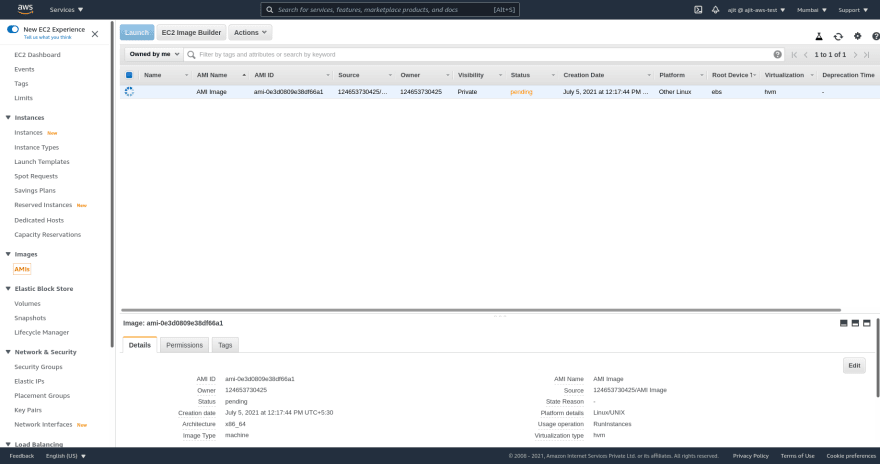Open EC2 Dashboard in sidebar
The image size is (880, 464).
[37, 55]
